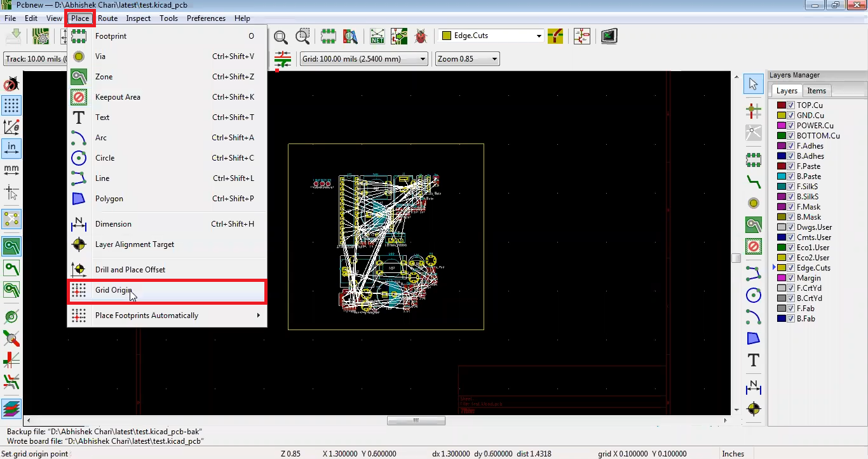Click the BOTTOM.Cu green color swatch

[782, 136]
